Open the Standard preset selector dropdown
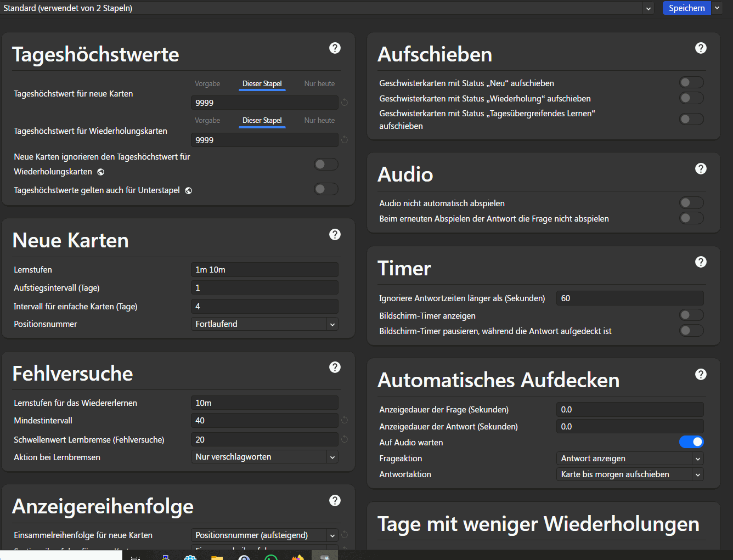Image resolution: width=733 pixels, height=560 pixels. click(327, 8)
